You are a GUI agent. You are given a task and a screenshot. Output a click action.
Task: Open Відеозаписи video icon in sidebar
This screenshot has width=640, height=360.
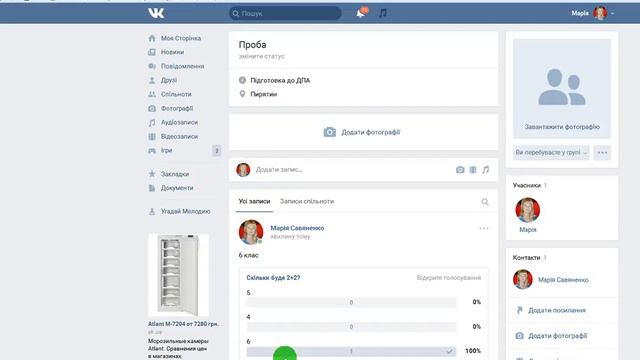pyautogui.click(x=152, y=137)
